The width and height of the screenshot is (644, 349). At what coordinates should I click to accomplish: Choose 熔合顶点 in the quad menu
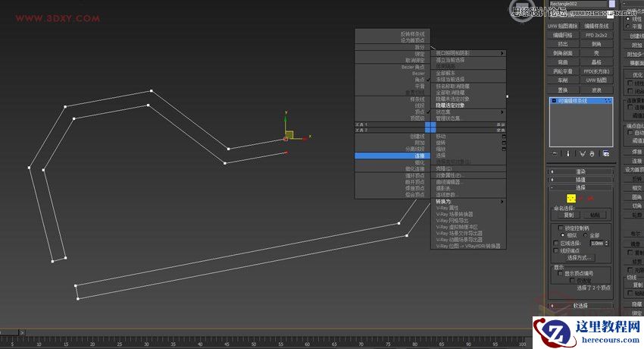pyautogui.click(x=414, y=194)
